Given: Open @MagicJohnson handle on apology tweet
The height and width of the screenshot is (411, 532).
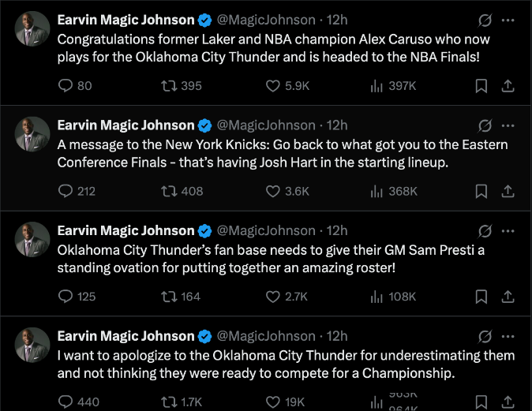Looking at the screenshot, I should tap(266, 337).
